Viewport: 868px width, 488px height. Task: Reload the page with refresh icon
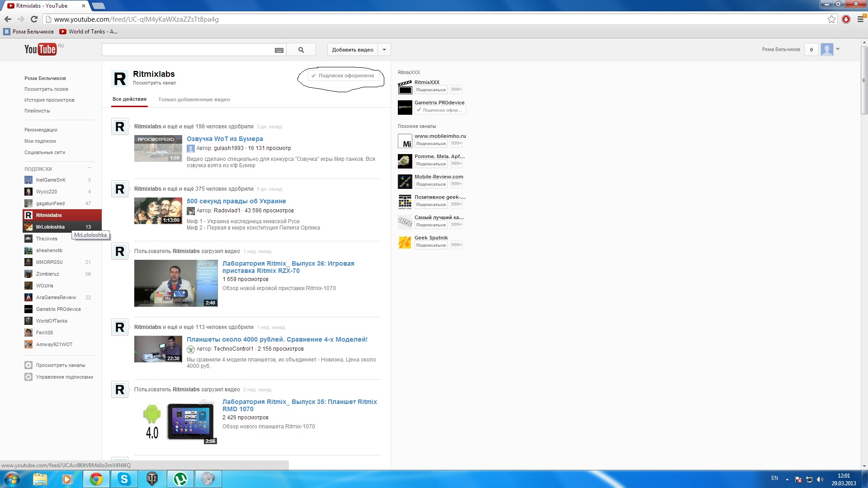point(34,19)
